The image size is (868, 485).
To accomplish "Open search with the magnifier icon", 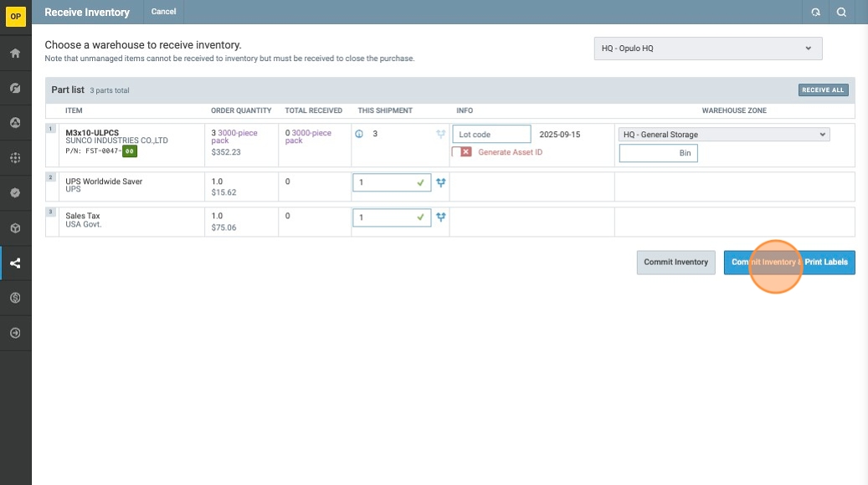I will click(x=841, y=13).
